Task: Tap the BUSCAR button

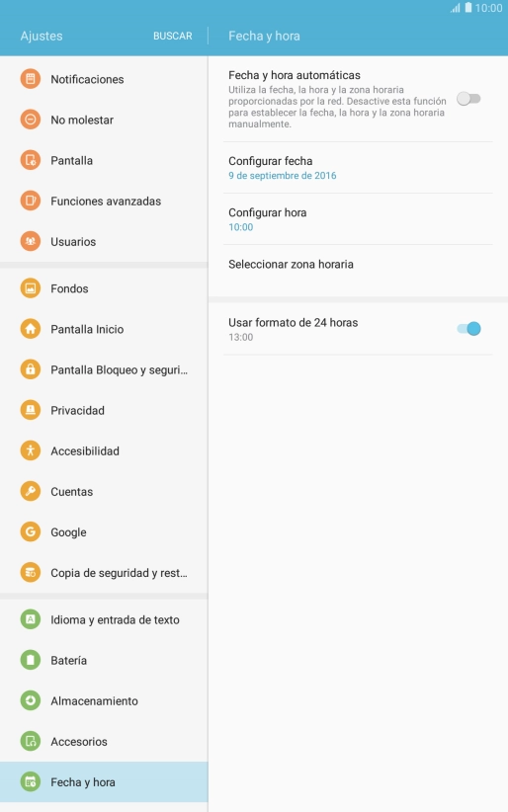Action: pyautogui.click(x=173, y=36)
